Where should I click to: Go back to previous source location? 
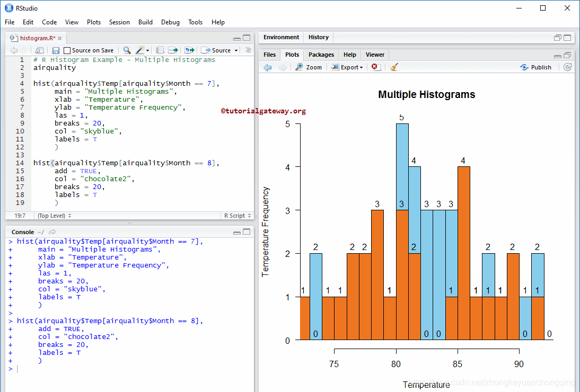tap(14, 50)
